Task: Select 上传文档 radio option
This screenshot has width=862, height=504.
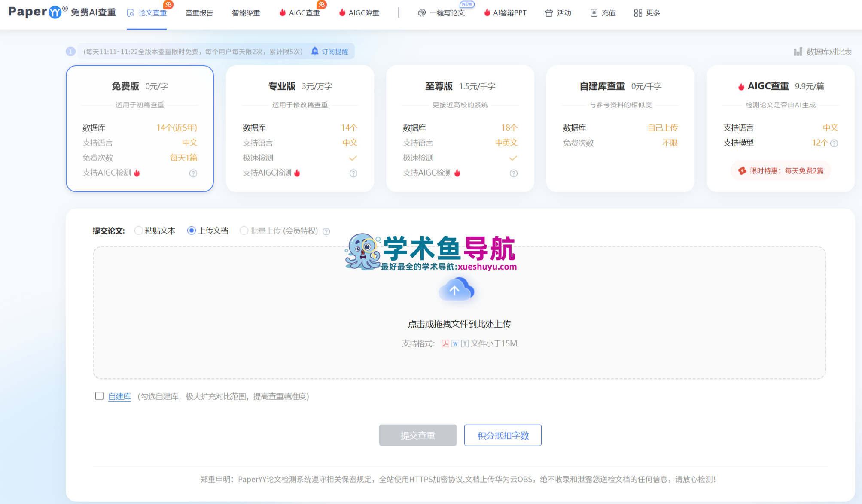Action: coord(192,231)
